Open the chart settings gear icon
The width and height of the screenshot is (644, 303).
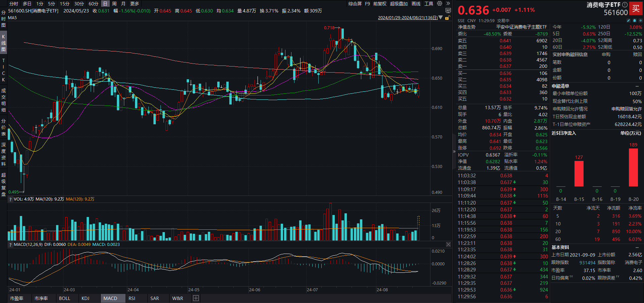coord(440,4)
